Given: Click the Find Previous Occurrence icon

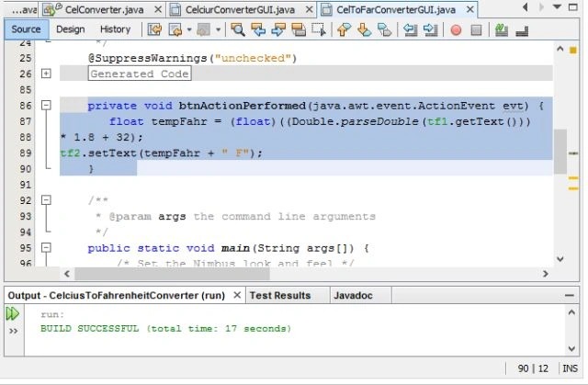Looking at the screenshot, I should coord(258,29).
